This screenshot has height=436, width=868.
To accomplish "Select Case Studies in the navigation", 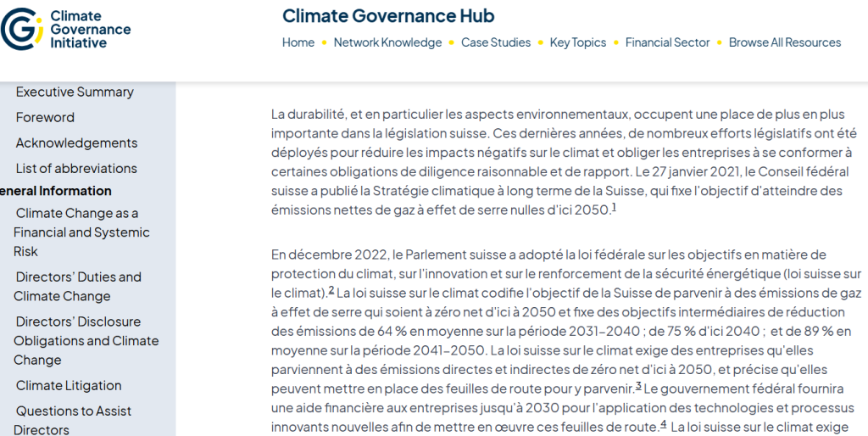I will coord(496,42).
